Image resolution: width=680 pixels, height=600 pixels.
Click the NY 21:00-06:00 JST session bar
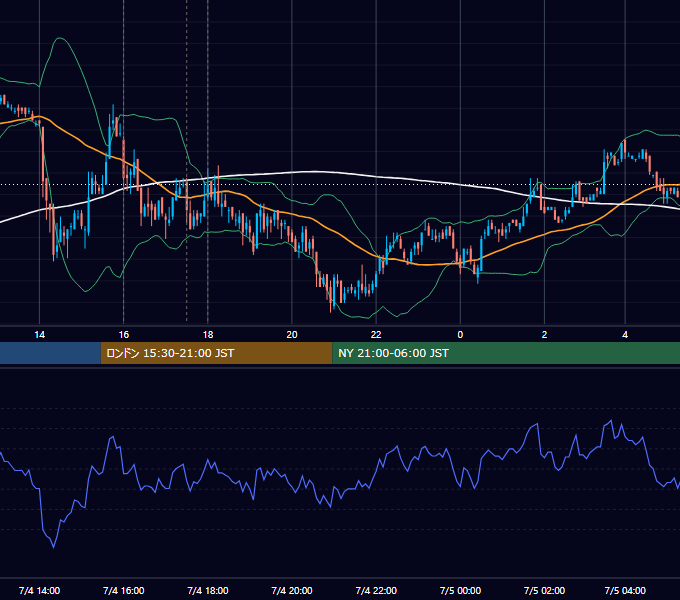pyautogui.click(x=506, y=353)
